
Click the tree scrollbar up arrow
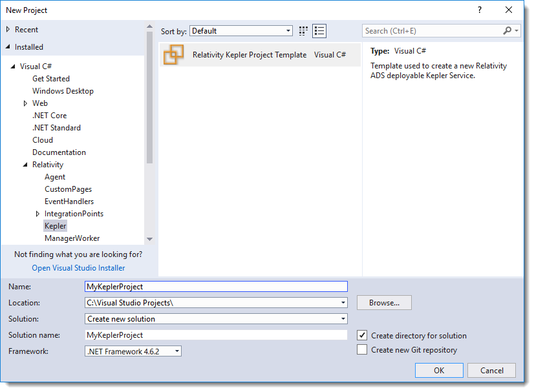click(x=149, y=26)
